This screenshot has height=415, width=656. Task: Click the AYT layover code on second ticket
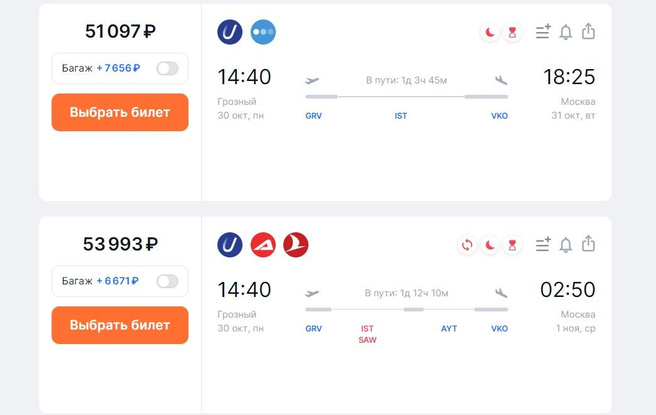tap(449, 328)
